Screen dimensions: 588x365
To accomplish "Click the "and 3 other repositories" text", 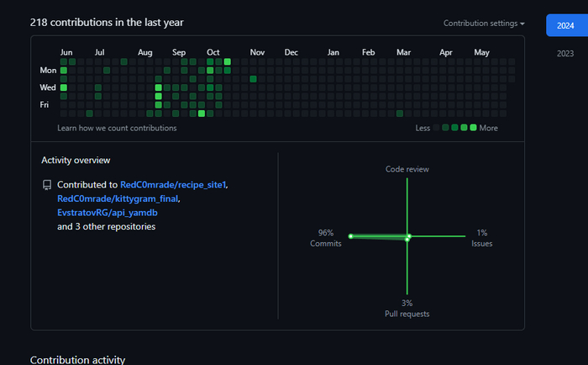I will pos(106,227).
